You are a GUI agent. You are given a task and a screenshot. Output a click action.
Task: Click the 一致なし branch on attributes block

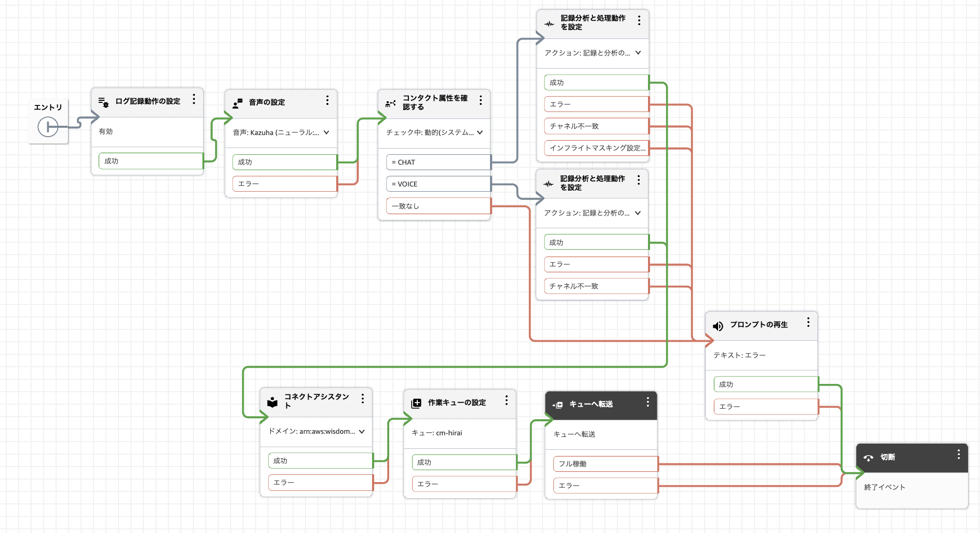coord(438,206)
